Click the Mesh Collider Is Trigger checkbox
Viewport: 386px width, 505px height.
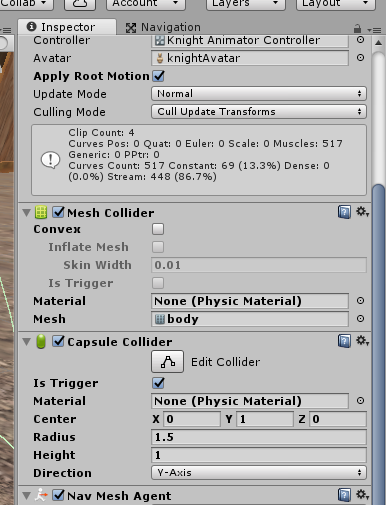click(x=158, y=283)
